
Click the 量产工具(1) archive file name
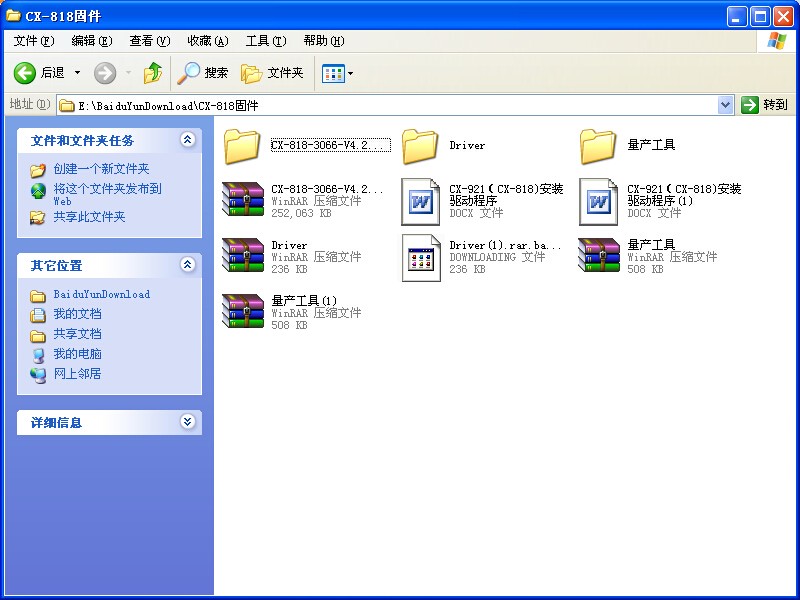coord(304,301)
